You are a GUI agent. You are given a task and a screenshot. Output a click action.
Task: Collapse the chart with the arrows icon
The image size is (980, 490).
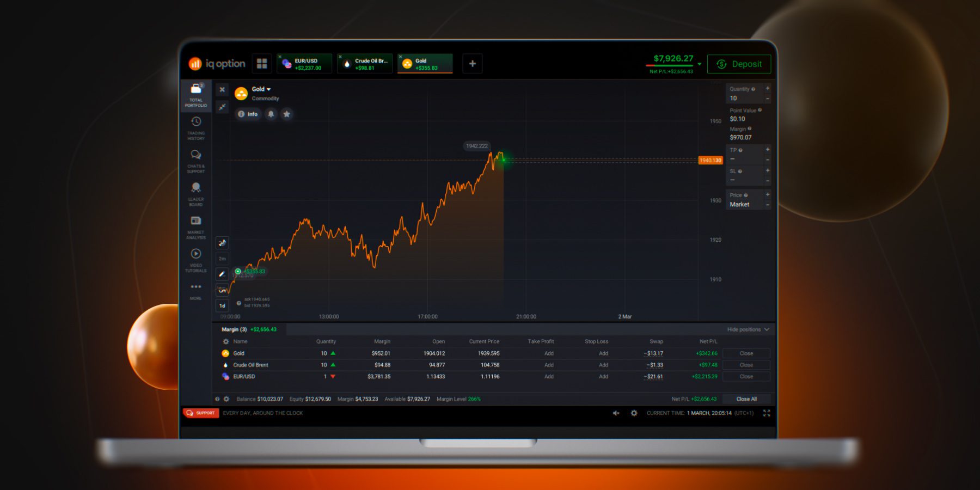coord(222,107)
